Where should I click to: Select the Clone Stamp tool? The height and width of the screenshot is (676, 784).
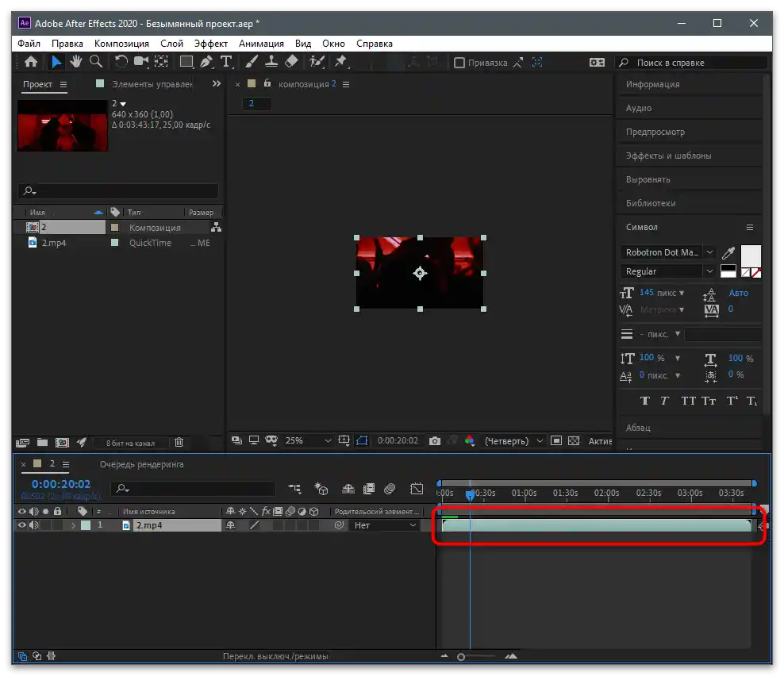[271, 62]
